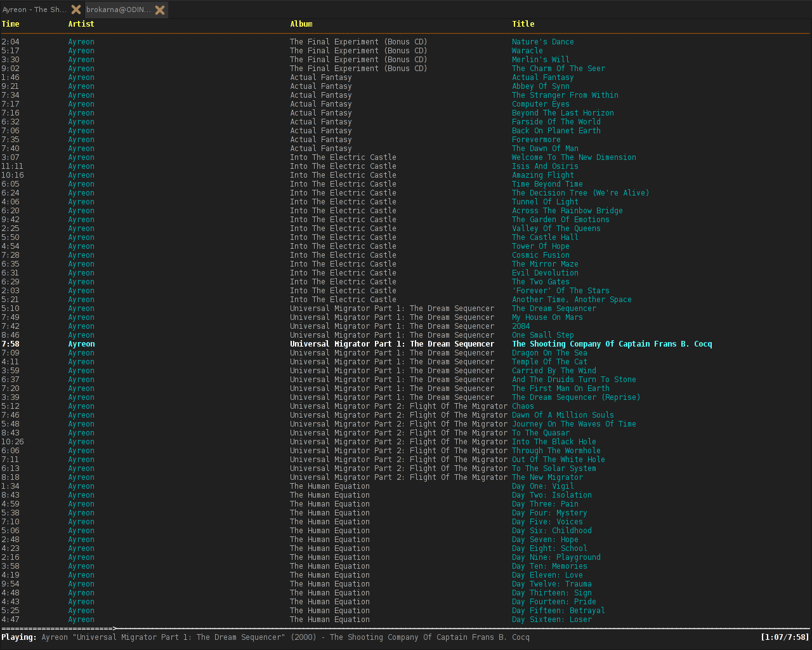Click the elapsed time [1:07/7:58] indicator
The image size is (812, 650).
click(x=785, y=637)
